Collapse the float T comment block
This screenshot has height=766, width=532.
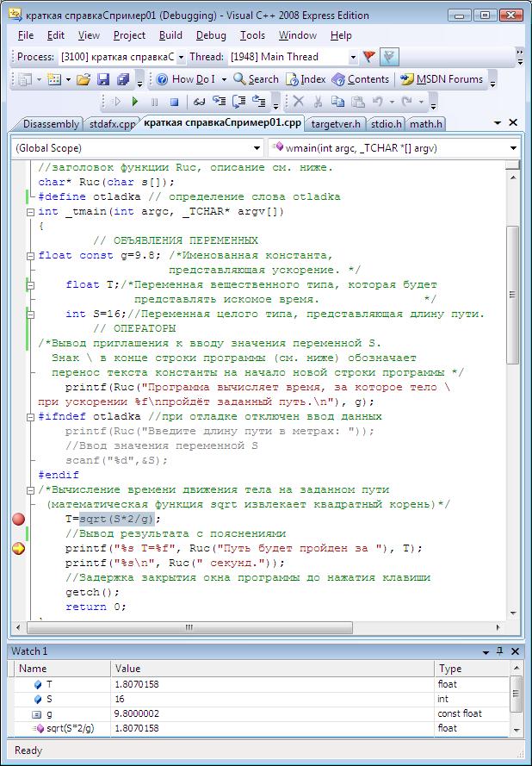point(30,285)
